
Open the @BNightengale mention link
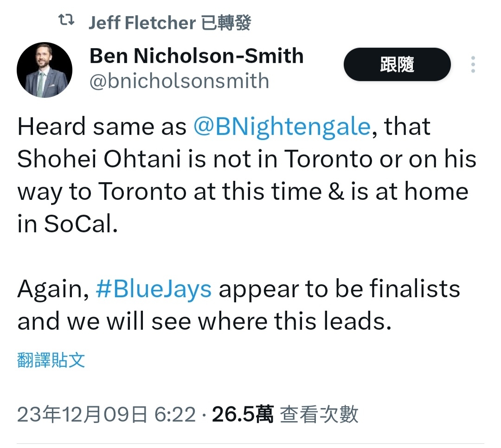[282, 127]
